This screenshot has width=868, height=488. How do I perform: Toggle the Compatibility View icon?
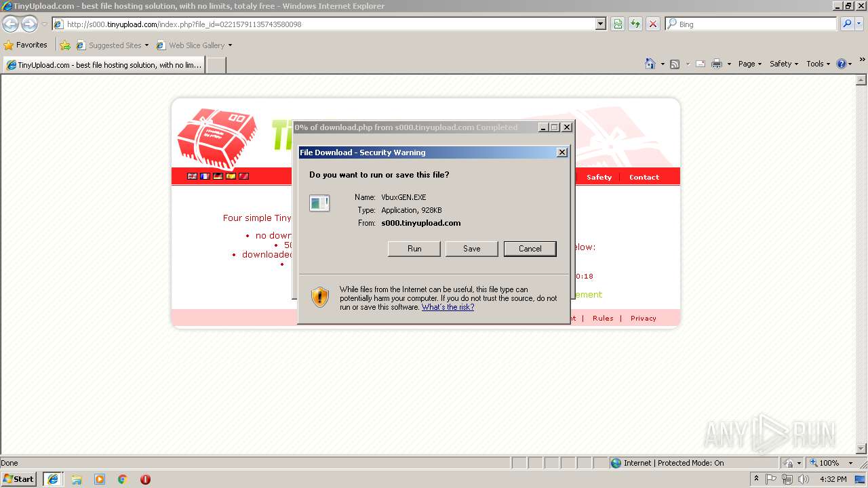point(618,24)
